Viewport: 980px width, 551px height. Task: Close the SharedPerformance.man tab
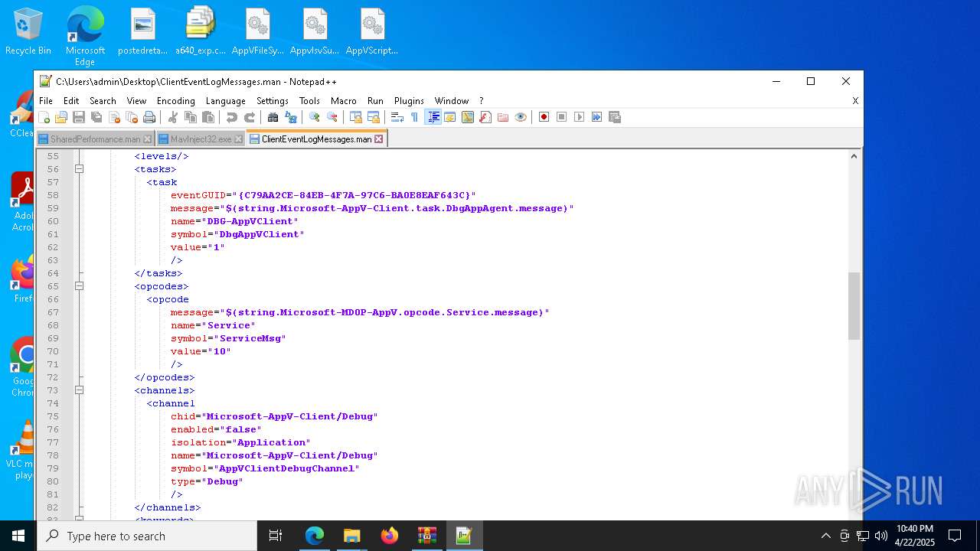[x=148, y=139]
